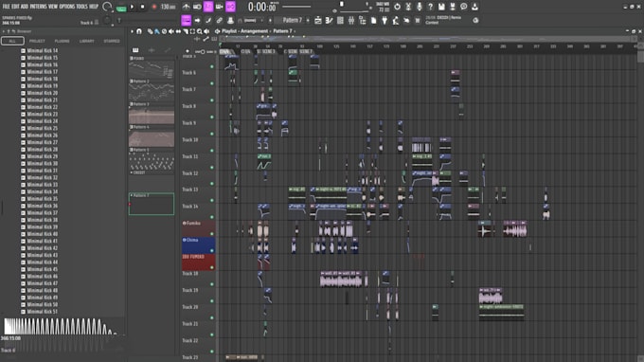Toggle the highlighted countdown before recording button

(208, 7)
